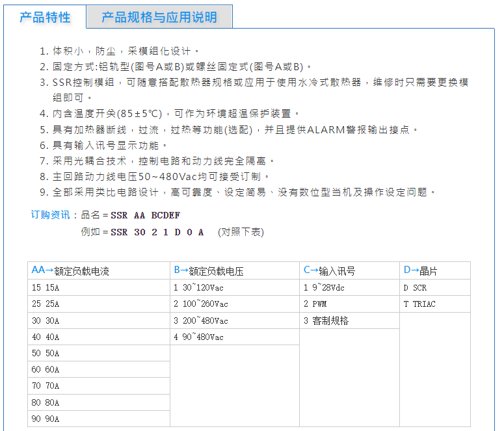Open the 产品规格与应用说明 tab
The width and height of the screenshot is (504, 431).
click(159, 17)
